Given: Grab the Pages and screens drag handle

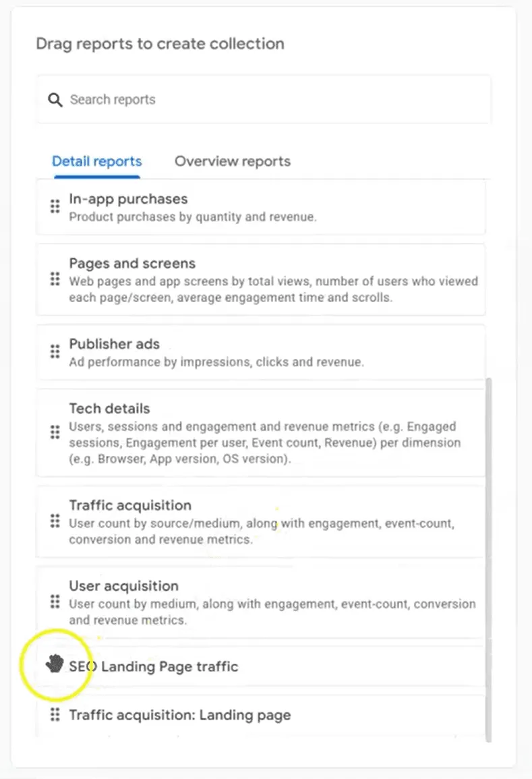Looking at the screenshot, I should point(55,279).
